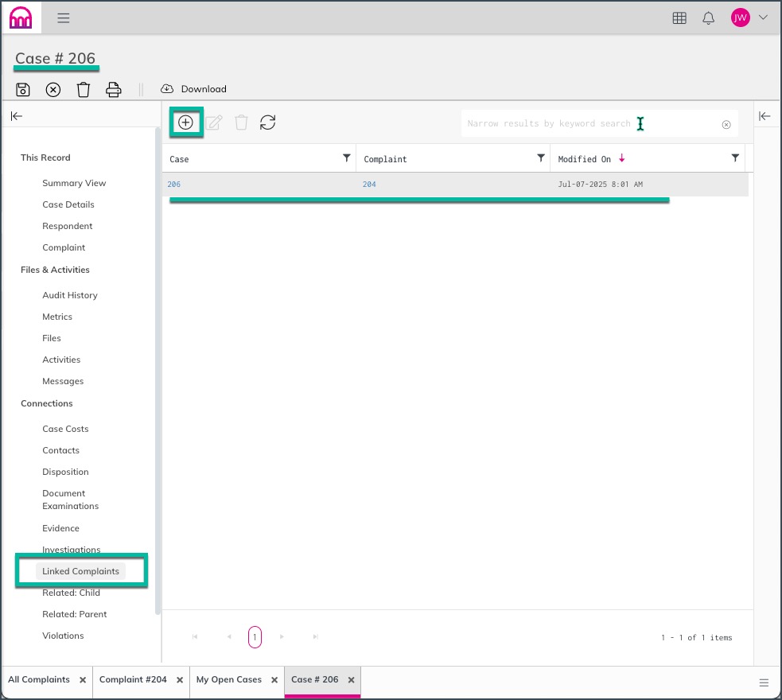Viewport: 782px width, 700px height.
Task: Go to previous page of results
Action: (x=229, y=636)
